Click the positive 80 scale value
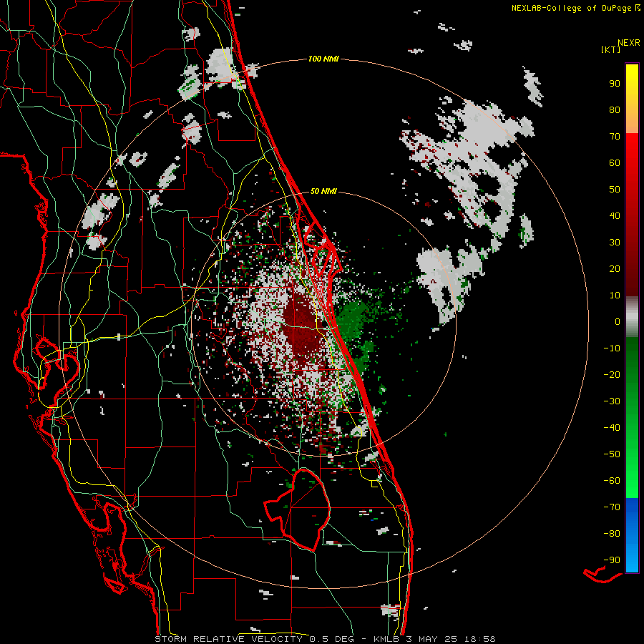Screen dimensions: 644x644 (615, 110)
